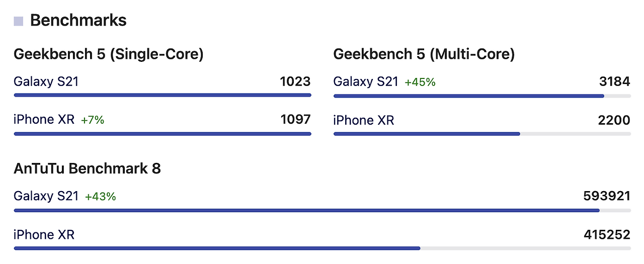Viewport: 644px width, 264px height.
Task: Click the Geekbench 5 (Multi-Core) title
Action: (x=424, y=54)
